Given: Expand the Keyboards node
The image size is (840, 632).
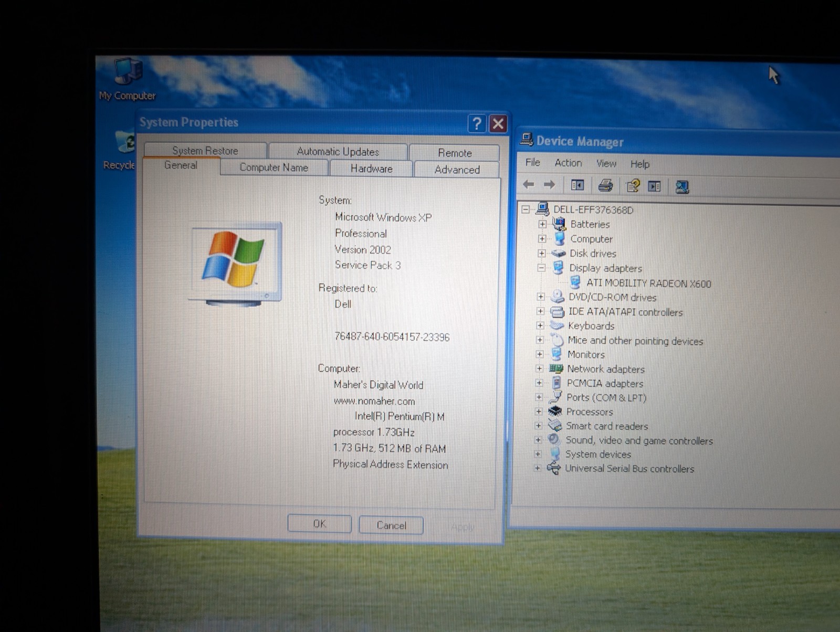Looking at the screenshot, I should (x=540, y=326).
